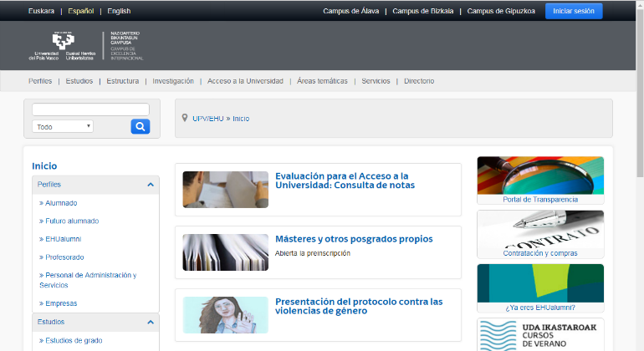The height and width of the screenshot is (351, 644).
Task: Open the Todo search scope dropdown
Action: [x=63, y=126]
